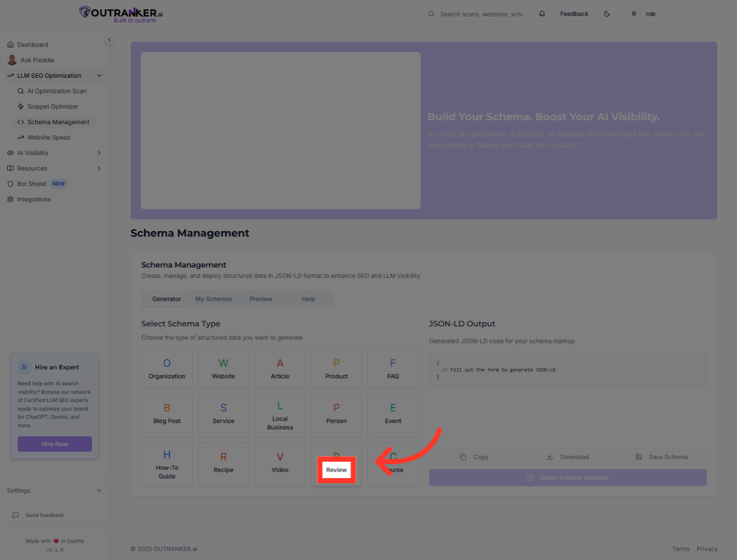The image size is (737, 560).
Task: Go to Dashboard in the sidebar
Action: 55,45
